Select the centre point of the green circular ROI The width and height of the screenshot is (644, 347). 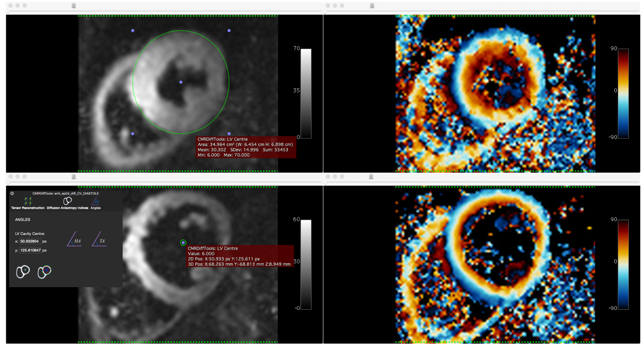coord(181,82)
